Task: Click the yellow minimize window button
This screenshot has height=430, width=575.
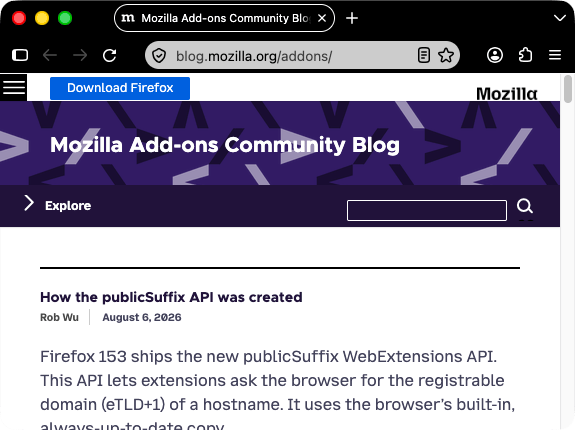Action: [x=42, y=18]
